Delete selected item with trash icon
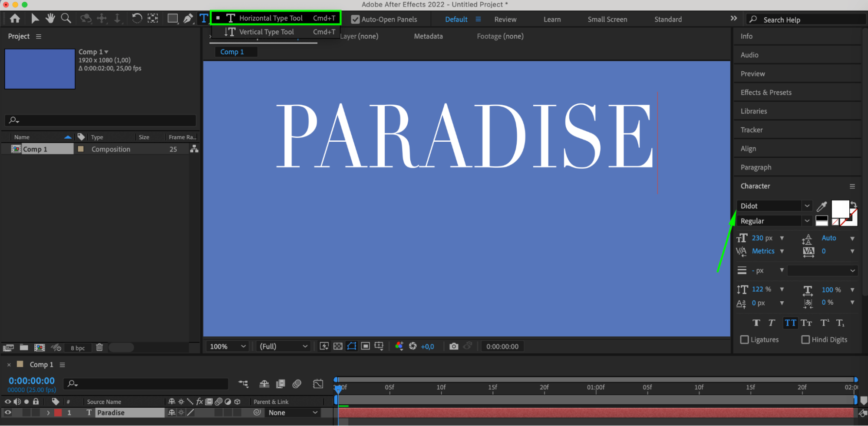This screenshot has height=426, width=868. pyautogui.click(x=99, y=347)
